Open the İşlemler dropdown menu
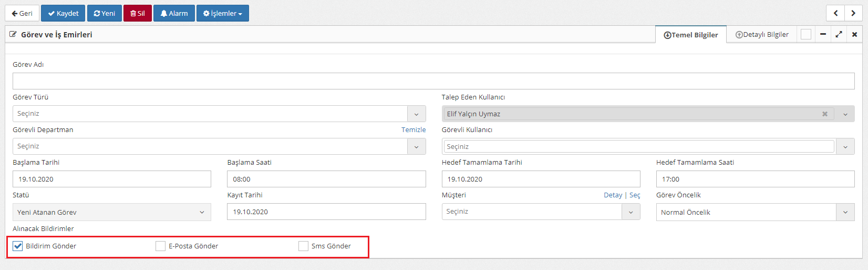This screenshot has width=868, height=270. pyautogui.click(x=223, y=13)
